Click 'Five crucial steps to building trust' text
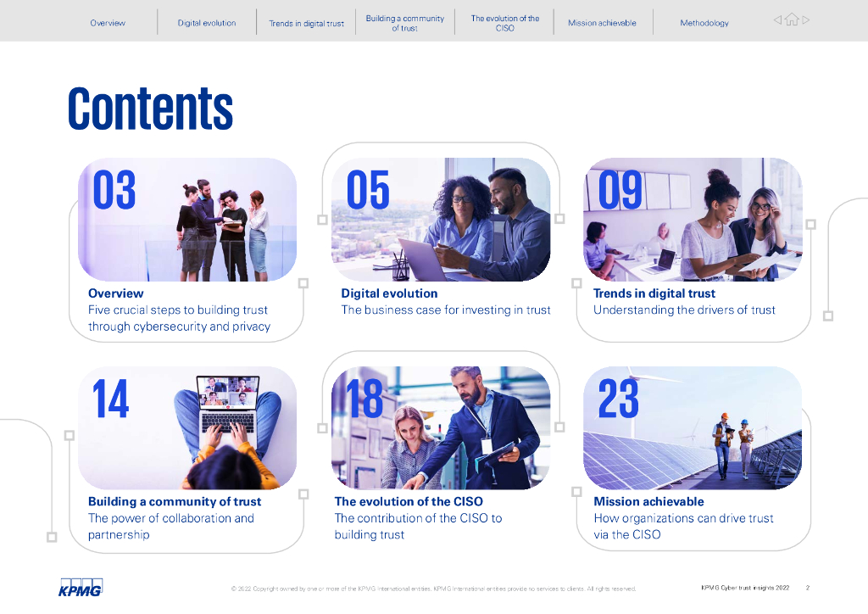The width and height of the screenshot is (868, 614). click(x=178, y=310)
